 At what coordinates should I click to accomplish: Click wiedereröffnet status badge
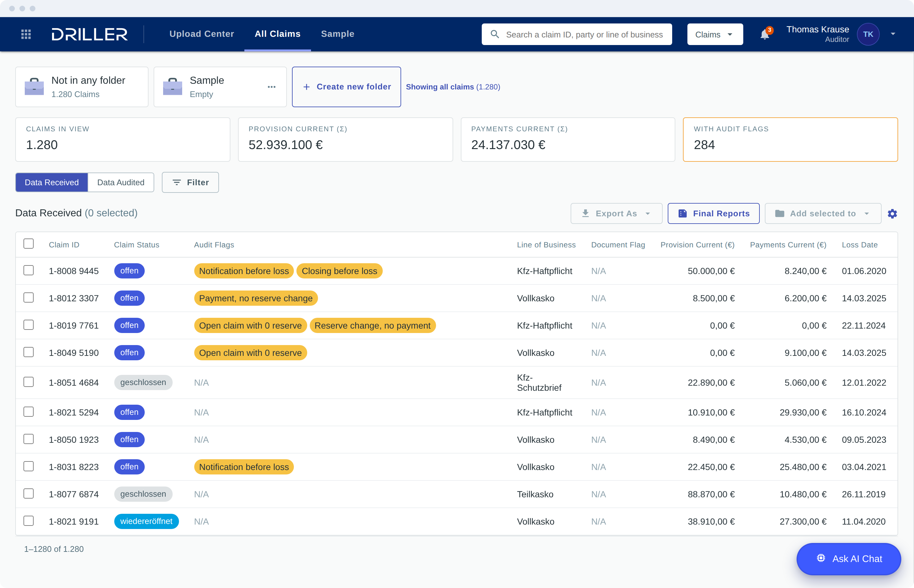pyautogui.click(x=146, y=521)
